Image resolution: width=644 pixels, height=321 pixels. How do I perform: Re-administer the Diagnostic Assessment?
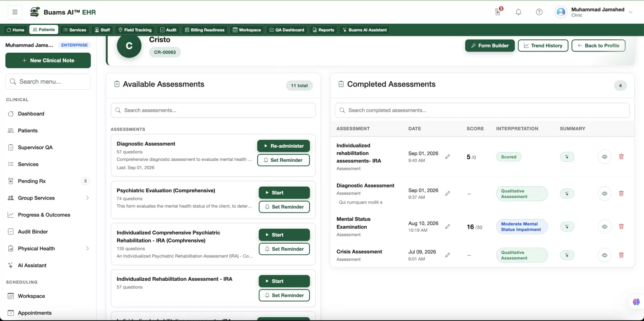[x=283, y=146]
